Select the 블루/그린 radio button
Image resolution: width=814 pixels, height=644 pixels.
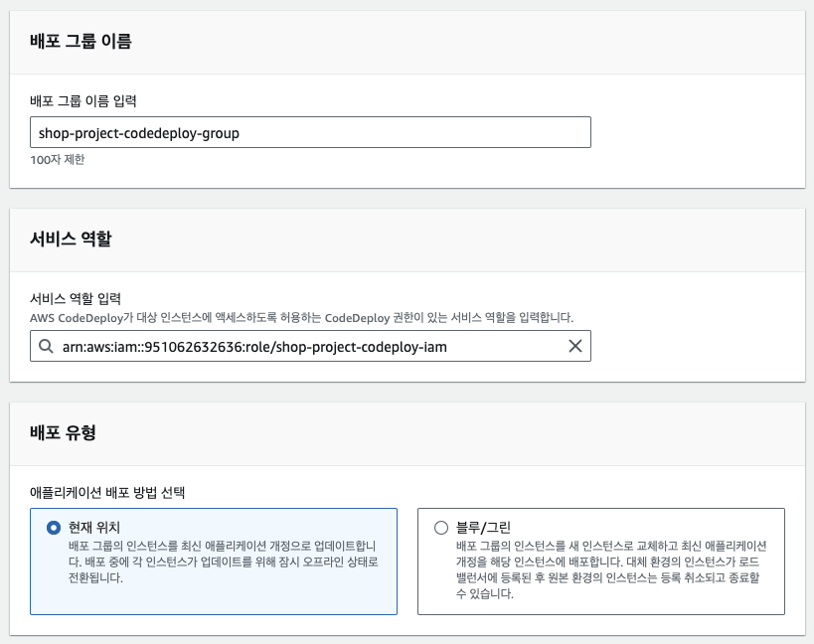tap(441, 528)
